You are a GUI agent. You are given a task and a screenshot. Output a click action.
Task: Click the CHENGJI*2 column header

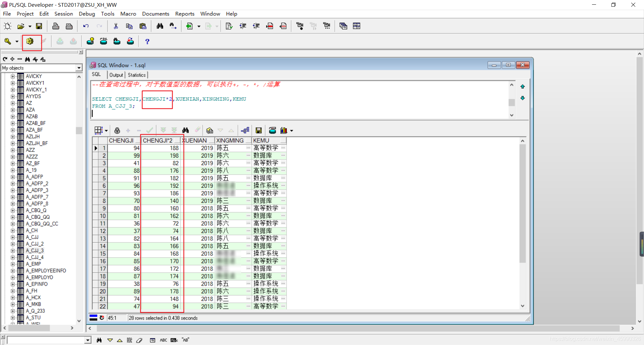point(161,140)
